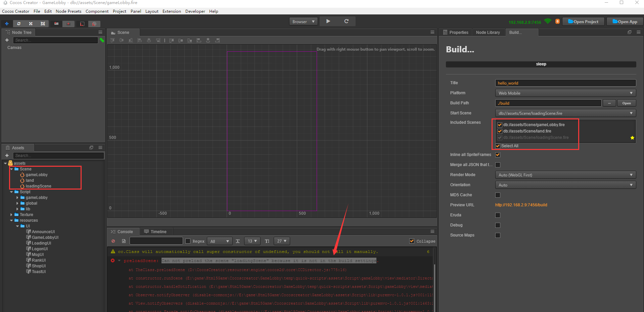The width and height of the screenshot is (644, 312).
Task: Click the Open App button
Action: point(625,21)
